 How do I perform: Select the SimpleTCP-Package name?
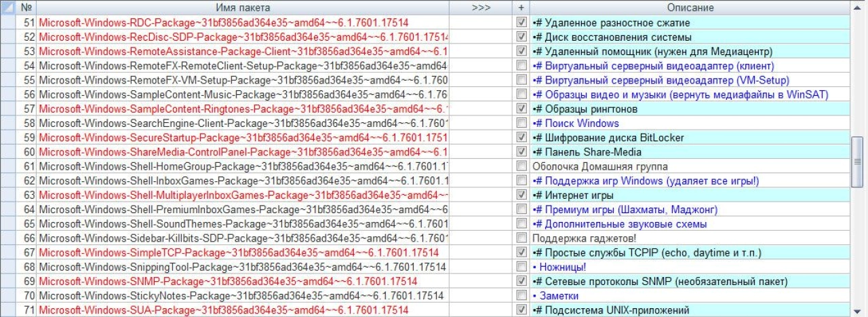pos(243,253)
